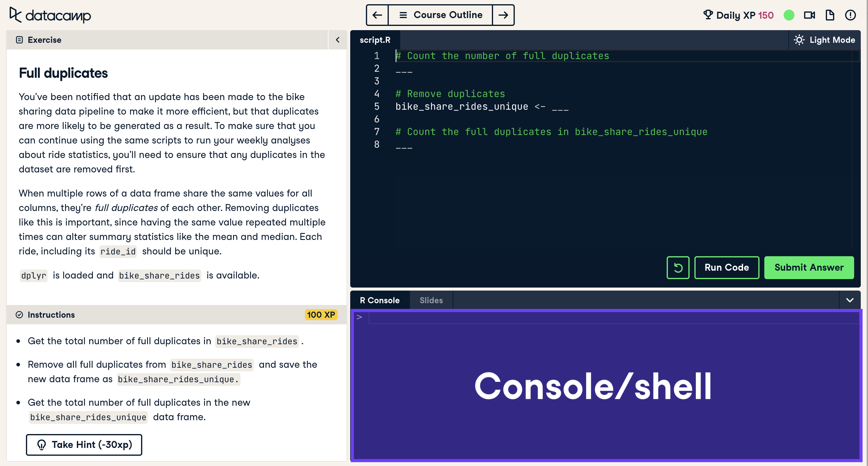Click the inline code 'ride_id'

tap(118, 251)
